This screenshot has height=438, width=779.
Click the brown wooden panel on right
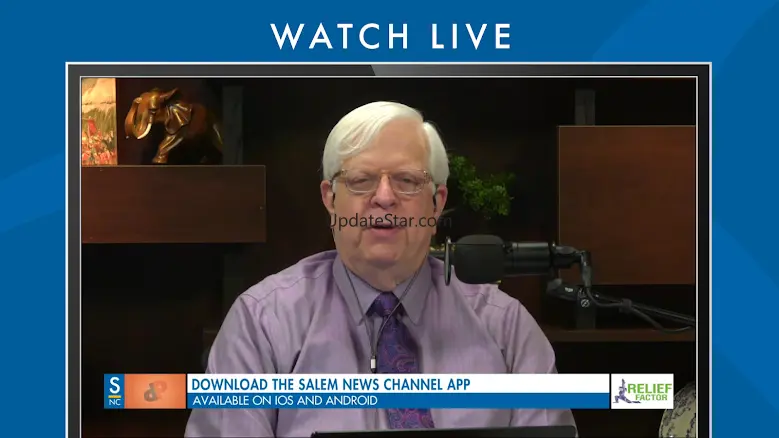point(626,204)
